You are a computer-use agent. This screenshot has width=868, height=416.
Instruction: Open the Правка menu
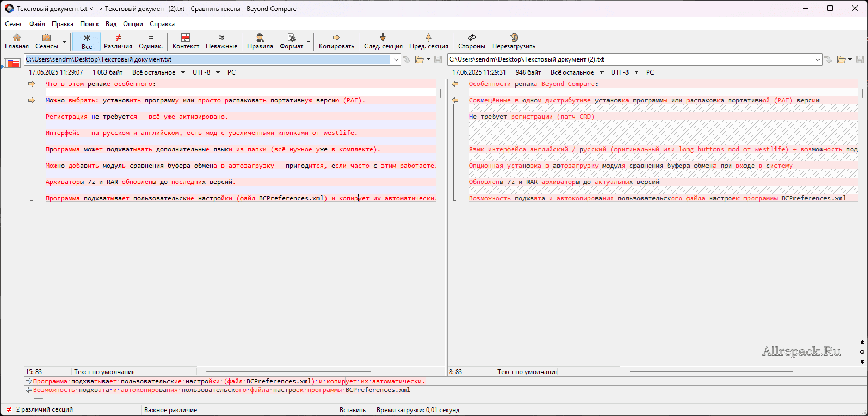[x=63, y=24]
